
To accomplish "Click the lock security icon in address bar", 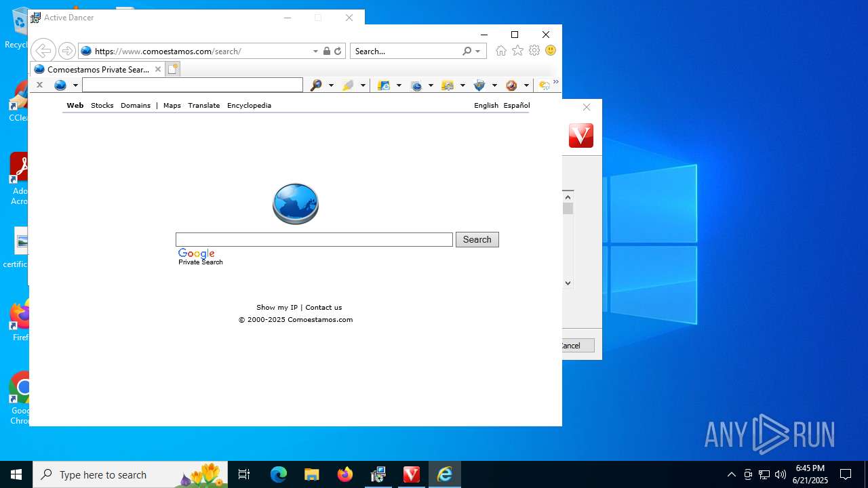I will (x=327, y=51).
